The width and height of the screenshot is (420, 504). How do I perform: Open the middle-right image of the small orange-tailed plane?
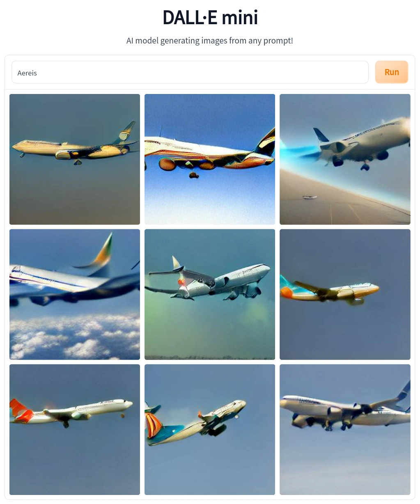(x=345, y=294)
